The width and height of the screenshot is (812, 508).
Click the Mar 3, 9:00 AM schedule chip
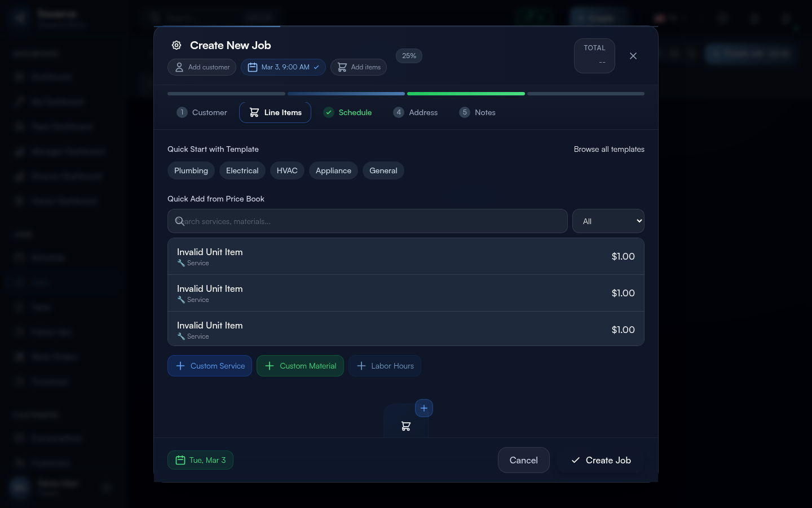[283, 67]
